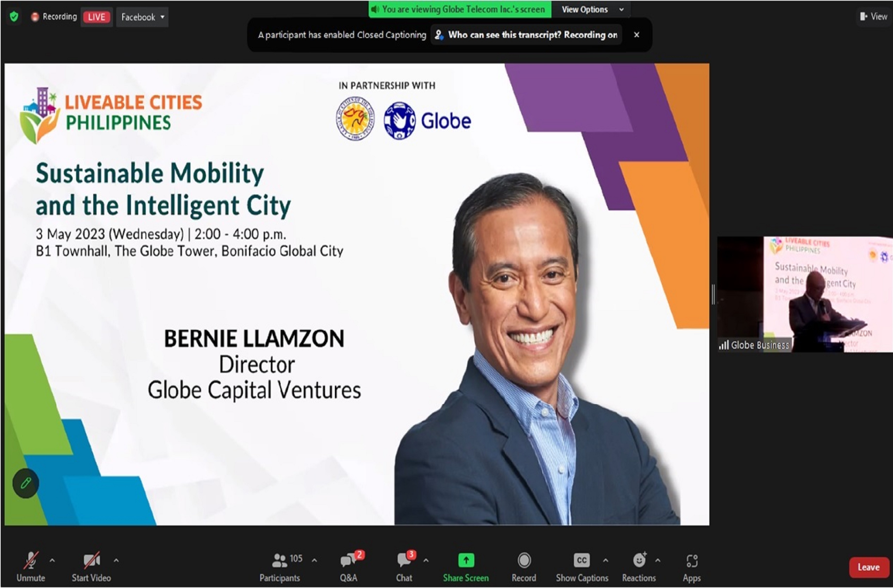The width and height of the screenshot is (893, 588).
Task: Click the LIVE badge
Action: [96, 17]
